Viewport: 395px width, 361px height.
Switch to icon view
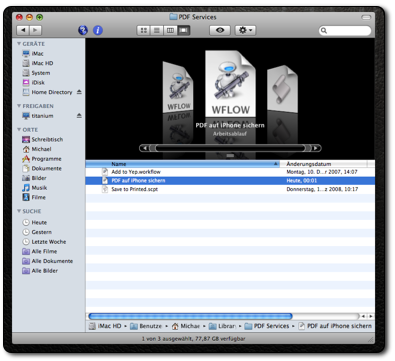[144, 30]
